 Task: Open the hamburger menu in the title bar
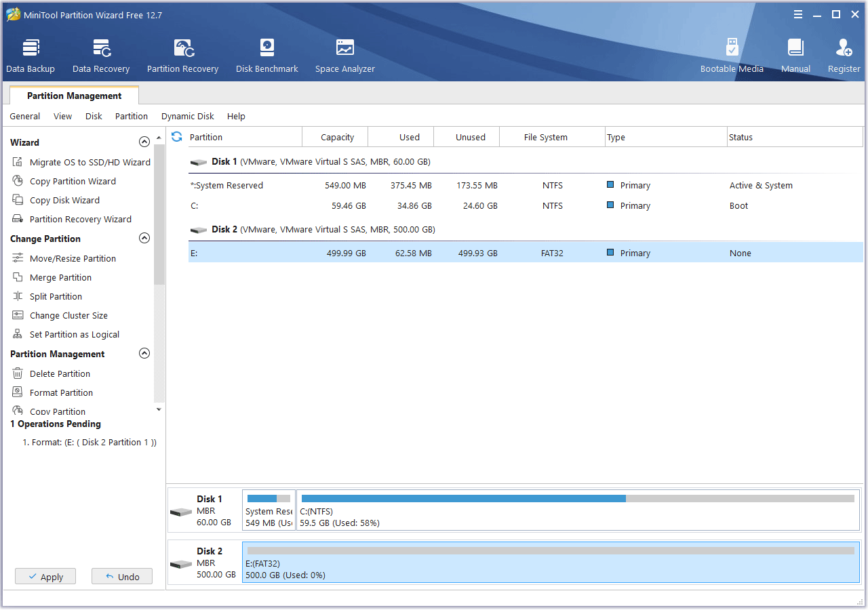(x=798, y=14)
